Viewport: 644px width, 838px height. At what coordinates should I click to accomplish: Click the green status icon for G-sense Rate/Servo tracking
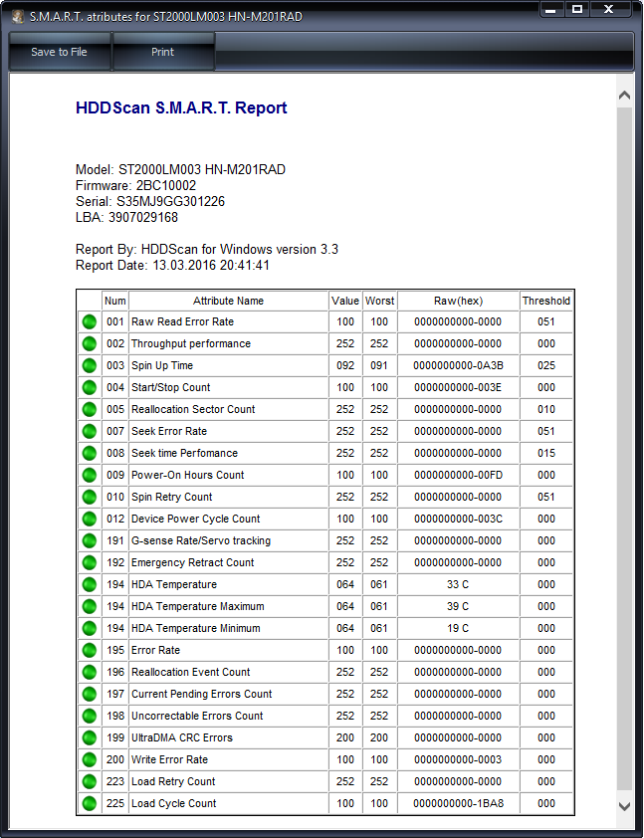(90, 540)
